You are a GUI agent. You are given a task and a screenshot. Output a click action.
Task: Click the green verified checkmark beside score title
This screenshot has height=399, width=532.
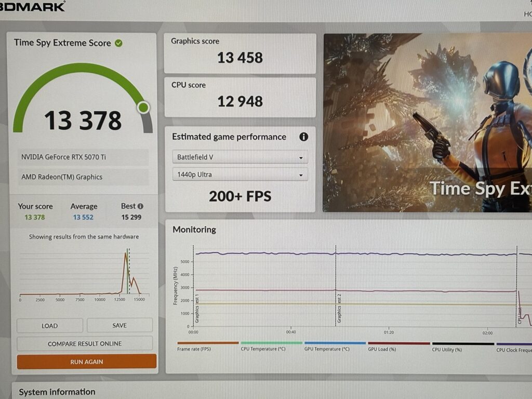click(x=118, y=43)
